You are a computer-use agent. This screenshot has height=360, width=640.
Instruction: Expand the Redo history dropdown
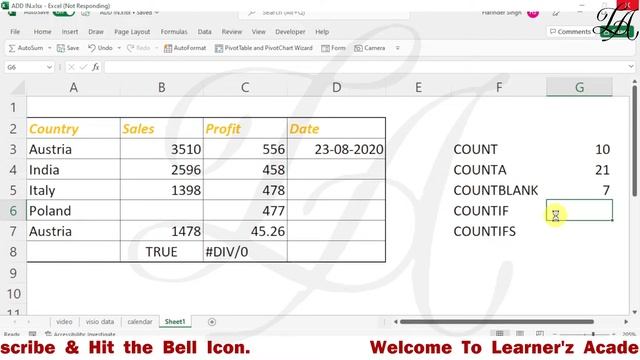coord(157,48)
